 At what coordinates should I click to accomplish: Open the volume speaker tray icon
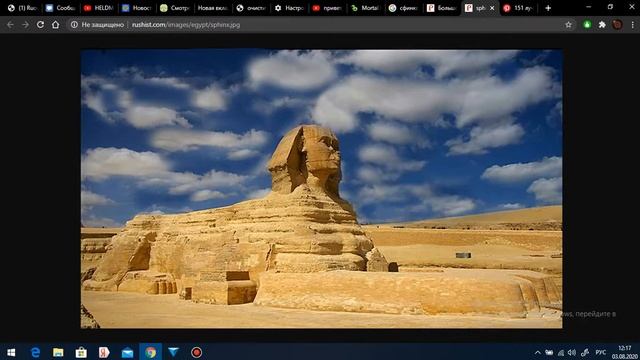(x=572, y=353)
